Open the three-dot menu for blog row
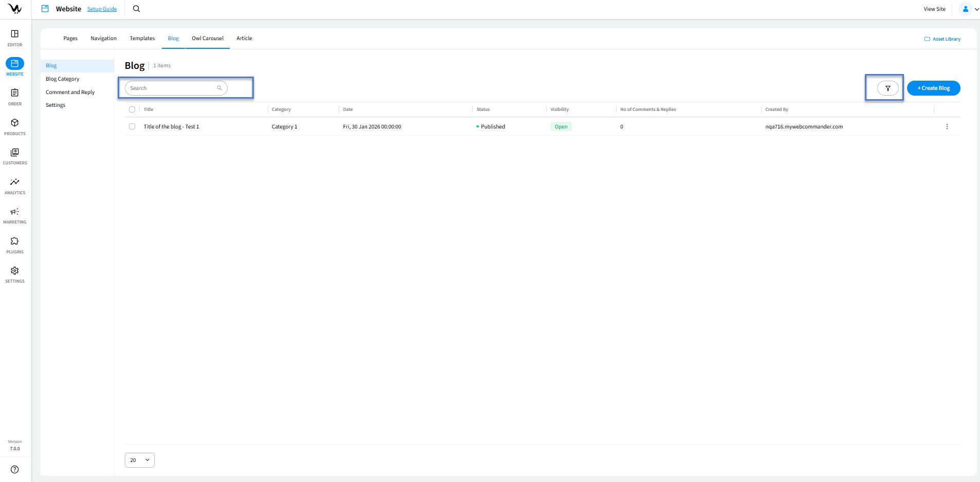This screenshot has height=482, width=980. point(947,126)
